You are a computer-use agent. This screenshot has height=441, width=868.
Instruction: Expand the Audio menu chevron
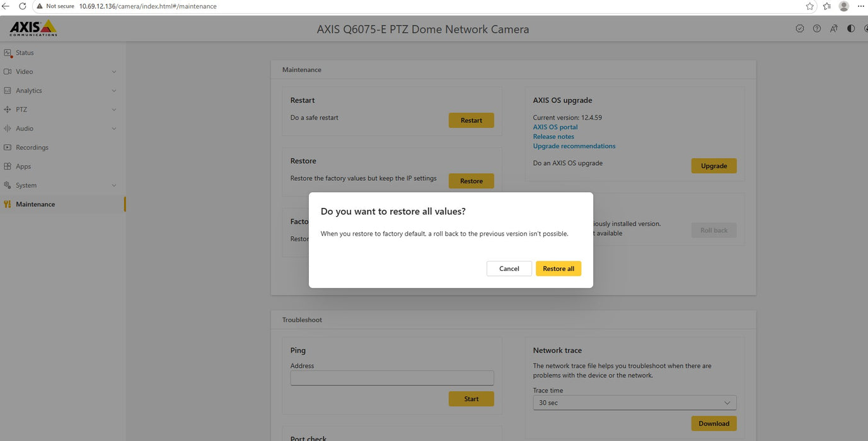coord(114,129)
